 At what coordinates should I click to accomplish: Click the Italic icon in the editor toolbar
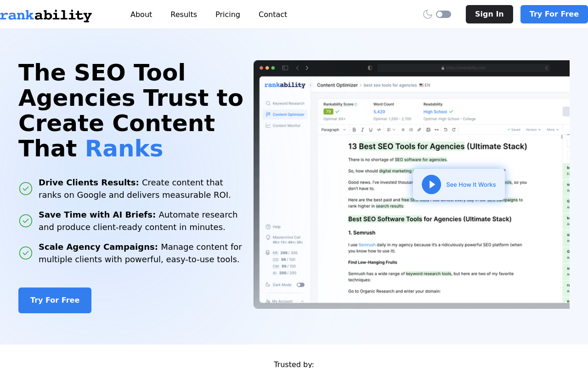coord(362,130)
